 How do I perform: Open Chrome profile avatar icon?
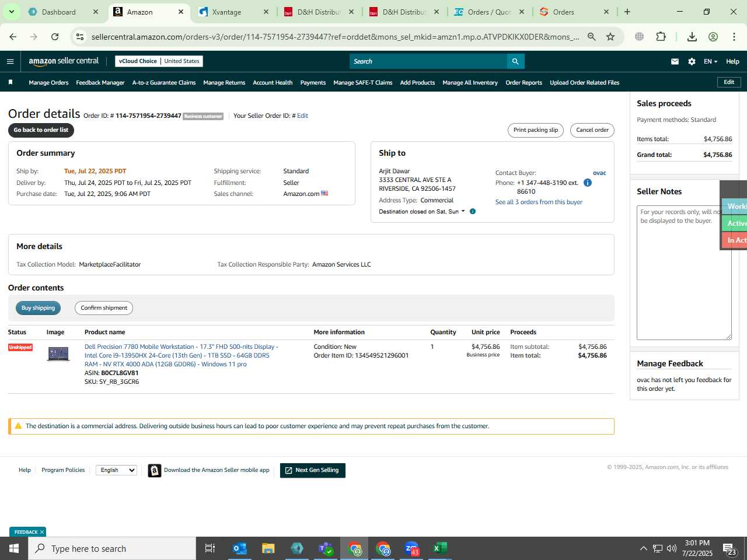[x=713, y=37]
